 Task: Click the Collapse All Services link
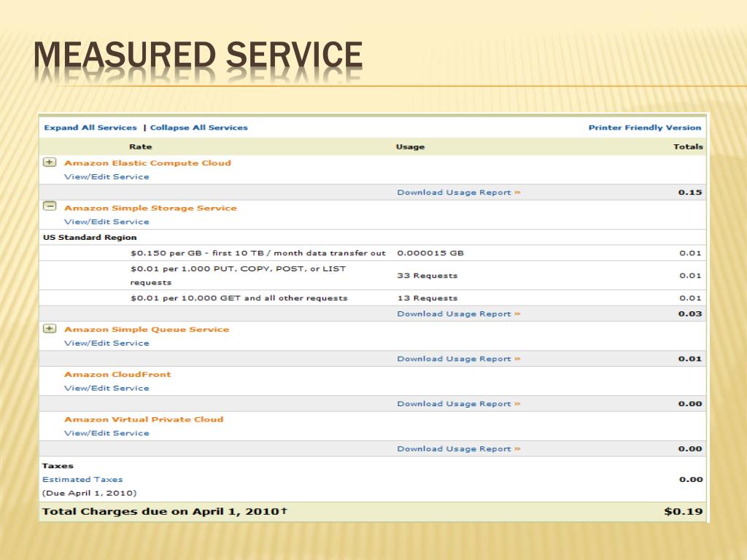(x=198, y=128)
